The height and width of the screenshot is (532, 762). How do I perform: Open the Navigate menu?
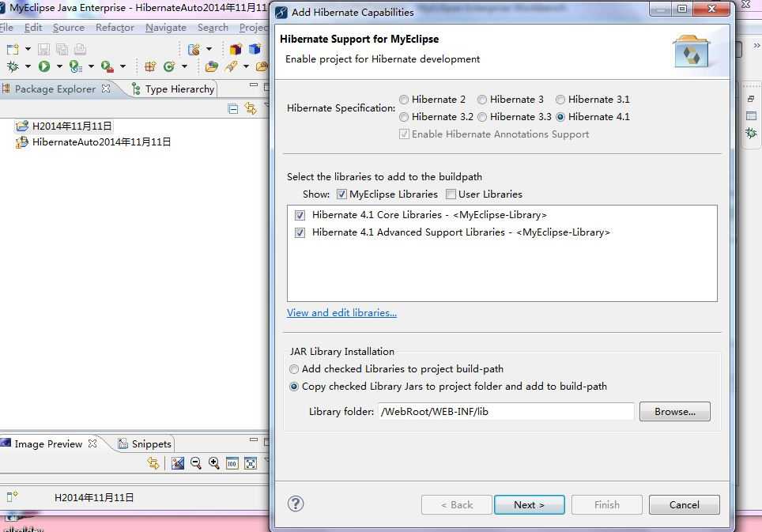pos(166,28)
